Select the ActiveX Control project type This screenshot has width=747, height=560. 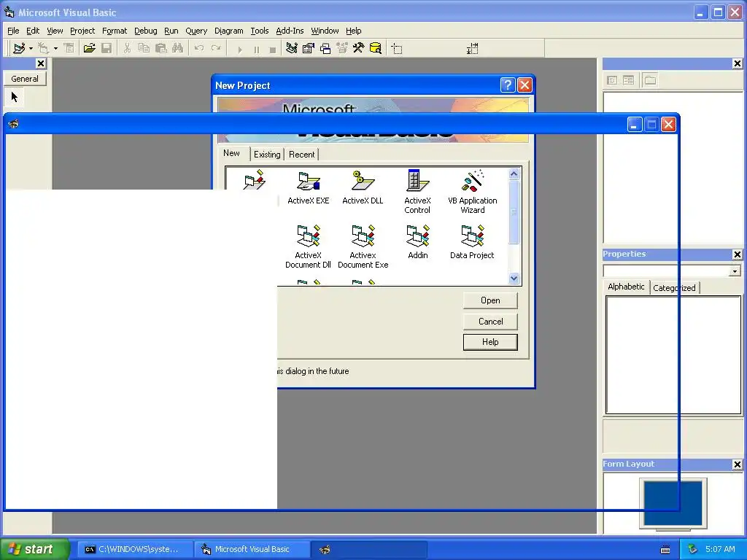[417, 192]
